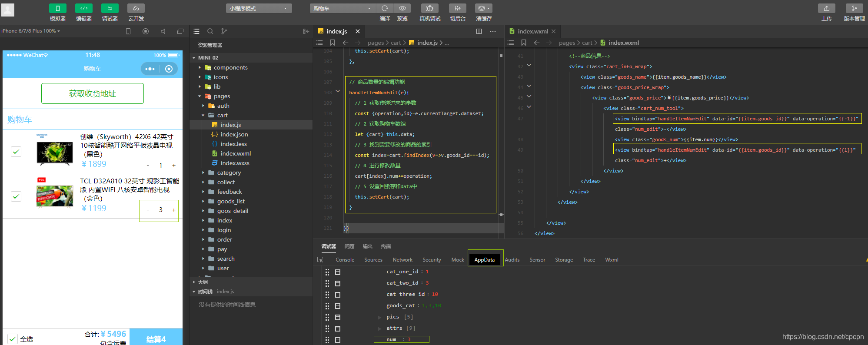
Task: Close the index.js editor tab
Action: (358, 31)
